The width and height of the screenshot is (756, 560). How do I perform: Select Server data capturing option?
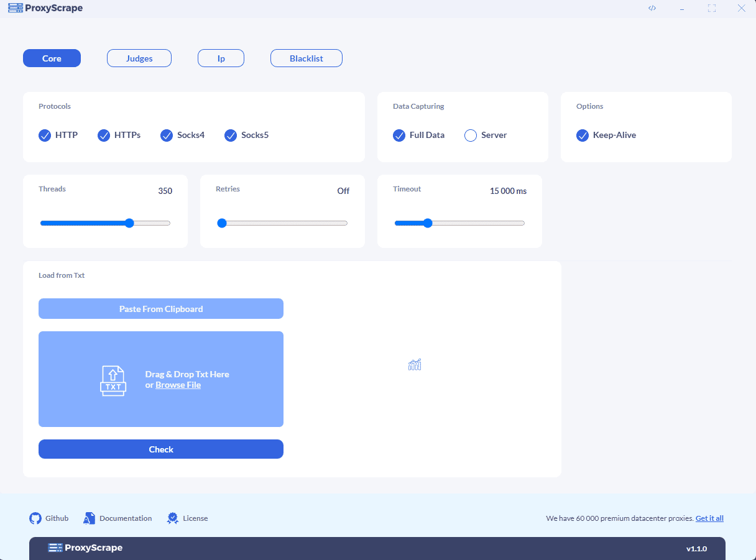pyautogui.click(x=471, y=135)
